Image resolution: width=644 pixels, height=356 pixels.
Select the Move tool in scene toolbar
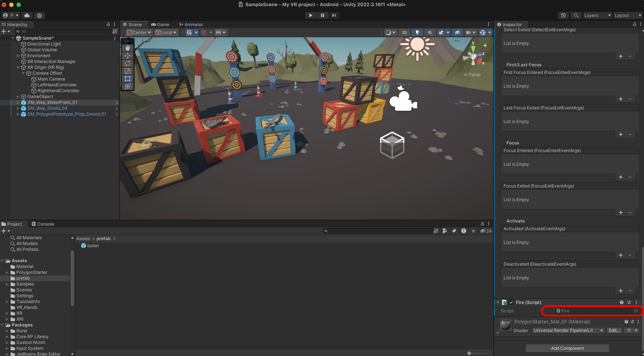click(127, 55)
